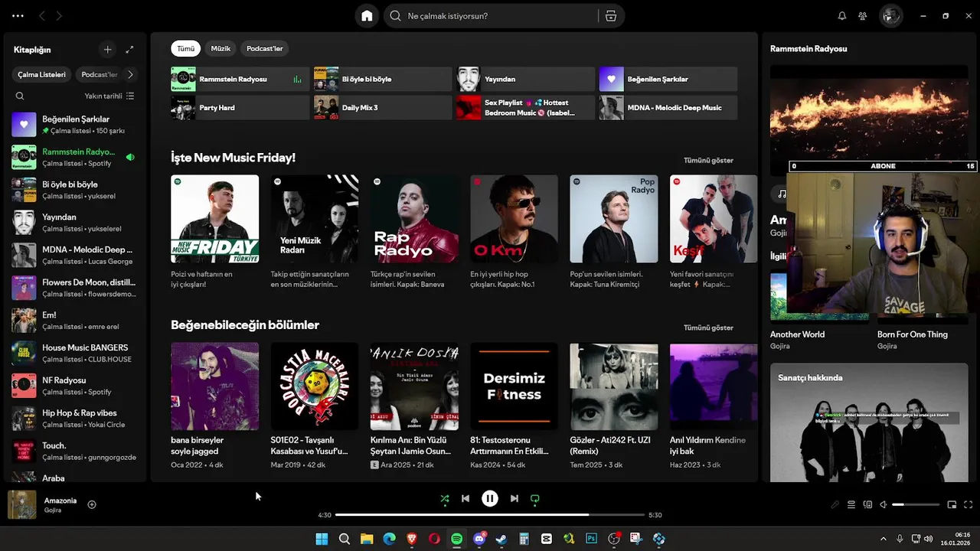
Task: Search in your library magnifier icon
Action: (20, 96)
